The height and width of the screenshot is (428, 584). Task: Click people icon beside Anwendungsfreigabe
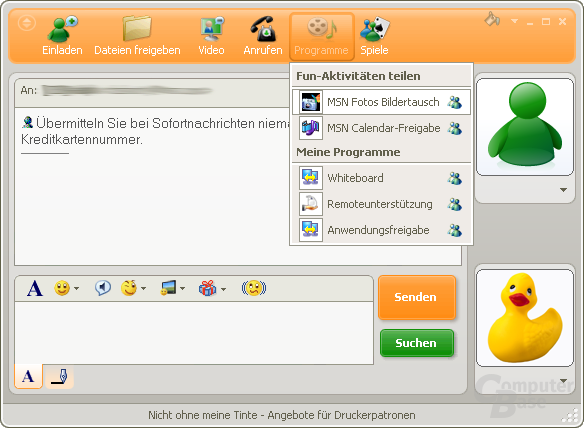455,231
